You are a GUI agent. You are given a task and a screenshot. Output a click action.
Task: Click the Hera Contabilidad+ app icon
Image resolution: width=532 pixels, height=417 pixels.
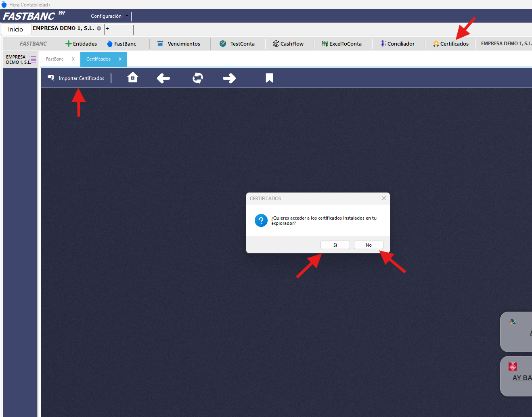4,4
